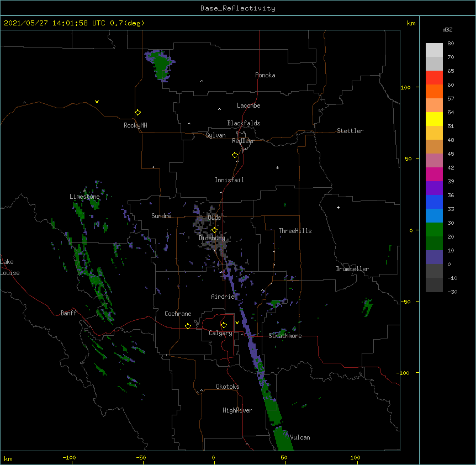Click the Calgary city label
This screenshot has height=465, width=476.
220,333
